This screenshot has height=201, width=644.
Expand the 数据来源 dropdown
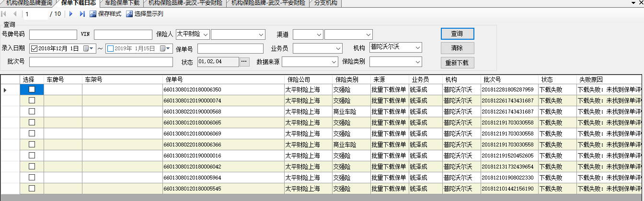click(x=310, y=62)
